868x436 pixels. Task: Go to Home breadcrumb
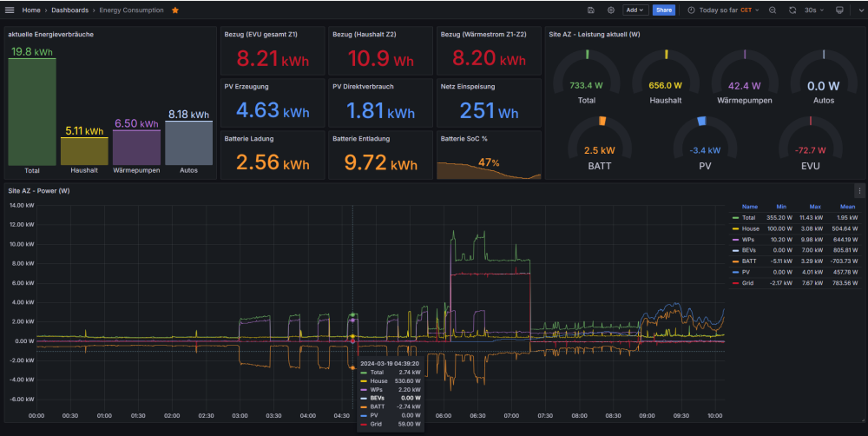pyautogui.click(x=31, y=10)
